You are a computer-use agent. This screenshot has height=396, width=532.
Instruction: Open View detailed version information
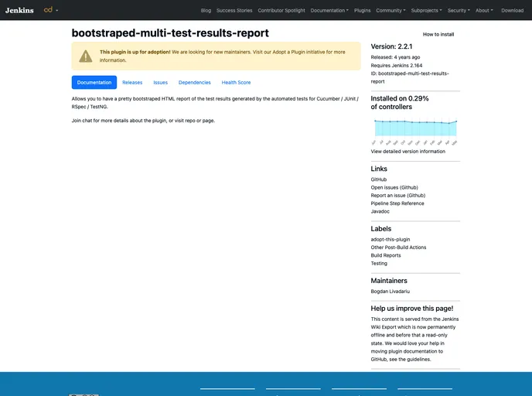pos(408,152)
